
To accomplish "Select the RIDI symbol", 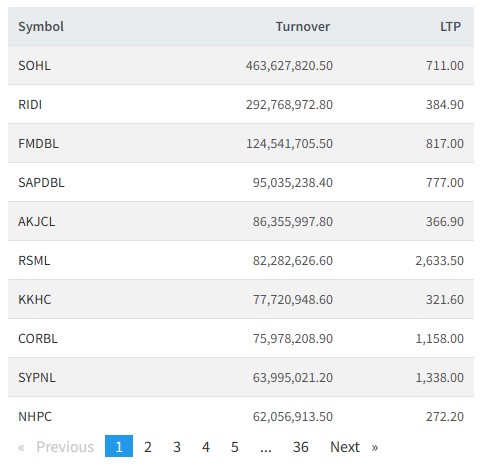I will pyautogui.click(x=30, y=105).
